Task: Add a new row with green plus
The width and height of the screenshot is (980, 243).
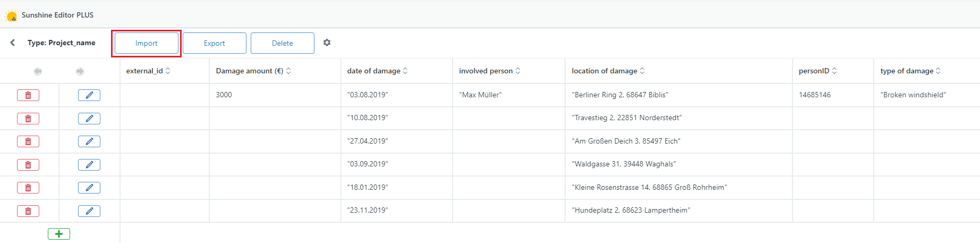Action: click(59, 234)
